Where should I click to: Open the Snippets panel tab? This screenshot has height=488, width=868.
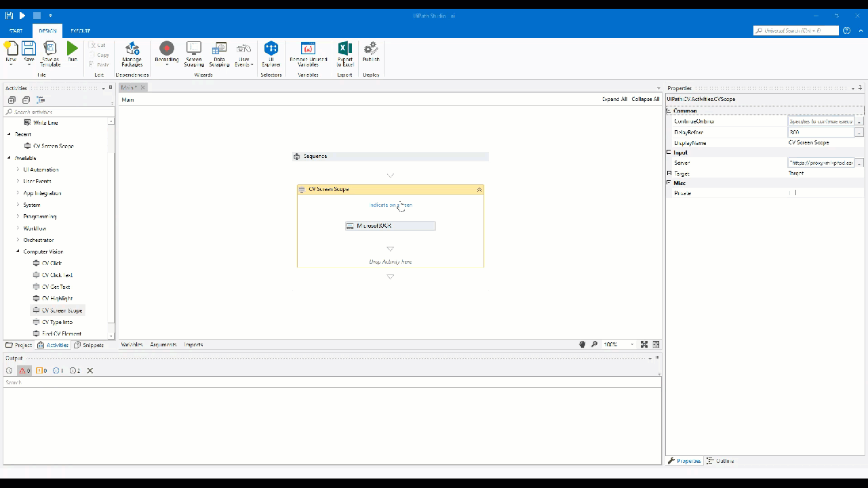(x=89, y=345)
